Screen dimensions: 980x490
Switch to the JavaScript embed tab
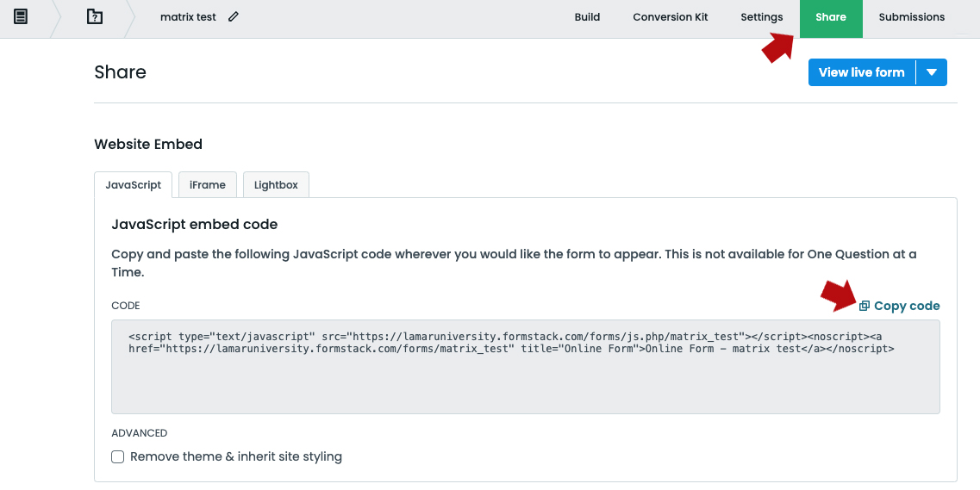click(x=133, y=185)
